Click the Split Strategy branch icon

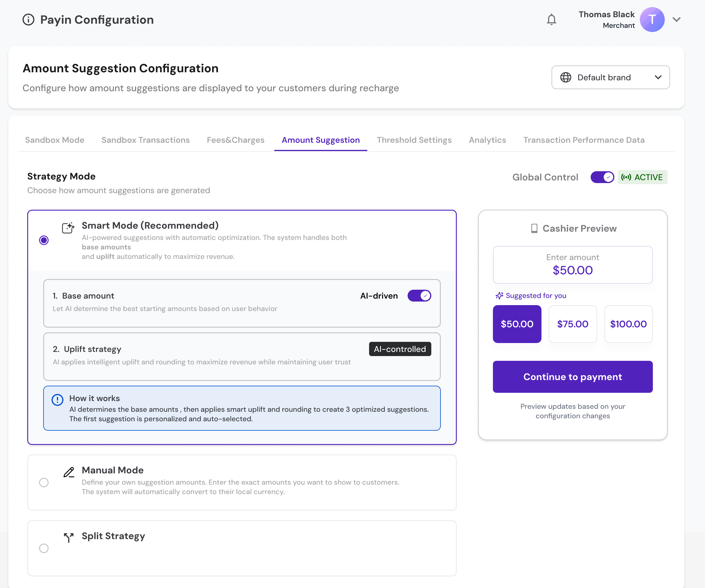[x=68, y=537]
